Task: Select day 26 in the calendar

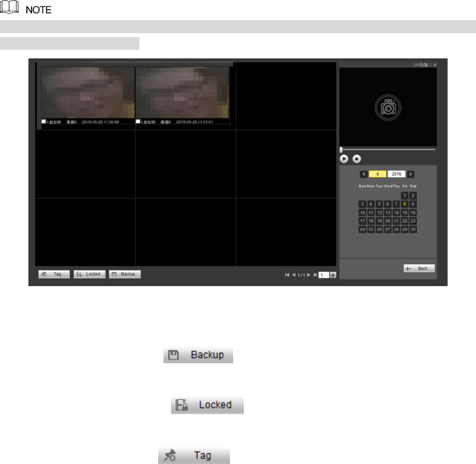Action: point(379,229)
